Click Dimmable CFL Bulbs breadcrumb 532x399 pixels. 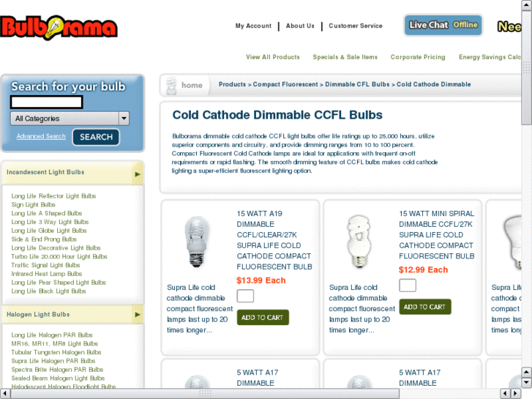(357, 84)
